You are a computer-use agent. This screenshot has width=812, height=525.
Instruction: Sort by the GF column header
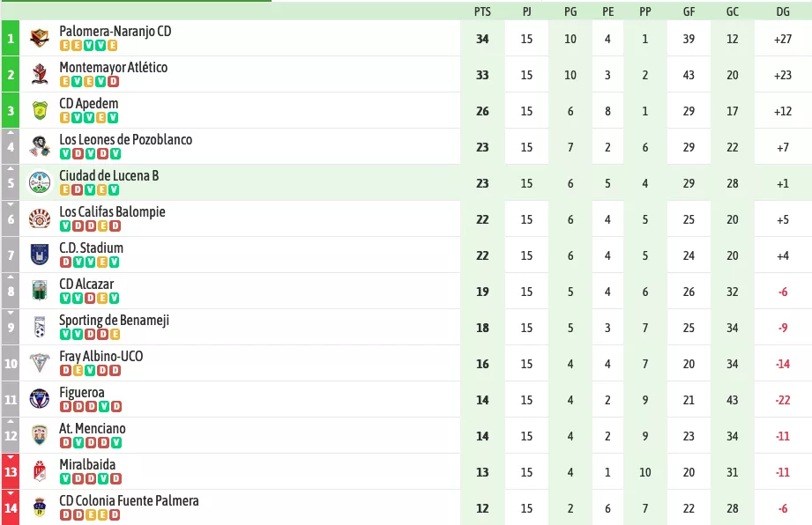click(x=689, y=11)
